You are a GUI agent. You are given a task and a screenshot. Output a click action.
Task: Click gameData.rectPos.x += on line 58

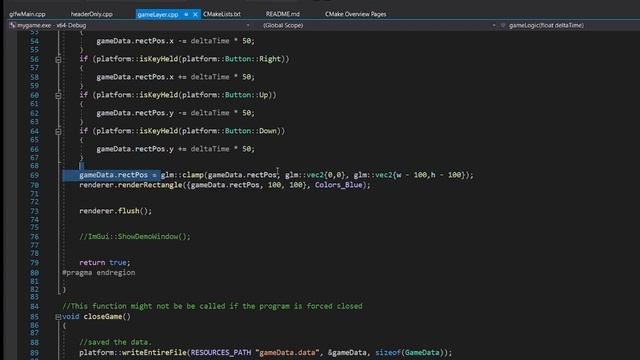(141, 77)
